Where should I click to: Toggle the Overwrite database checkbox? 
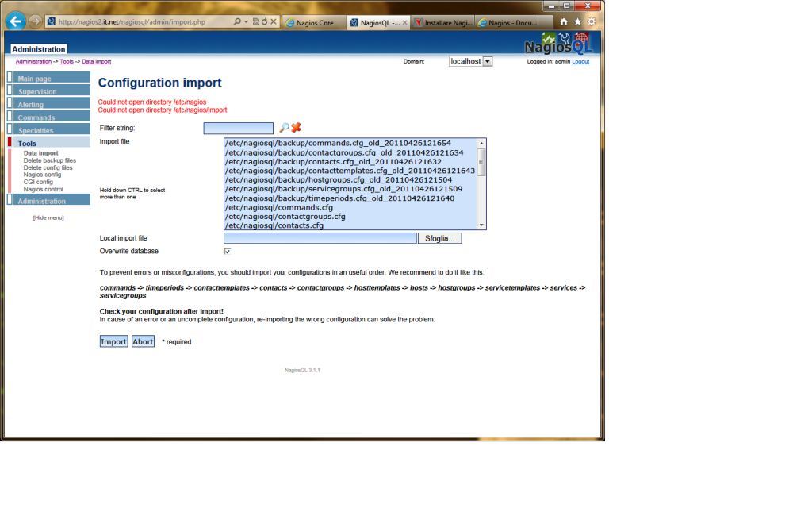227,251
